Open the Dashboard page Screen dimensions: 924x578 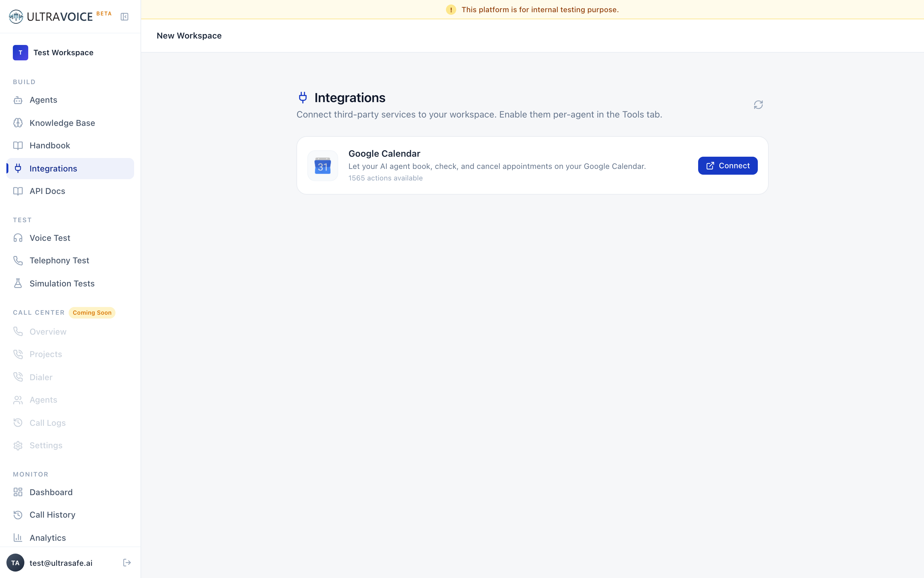(70, 492)
